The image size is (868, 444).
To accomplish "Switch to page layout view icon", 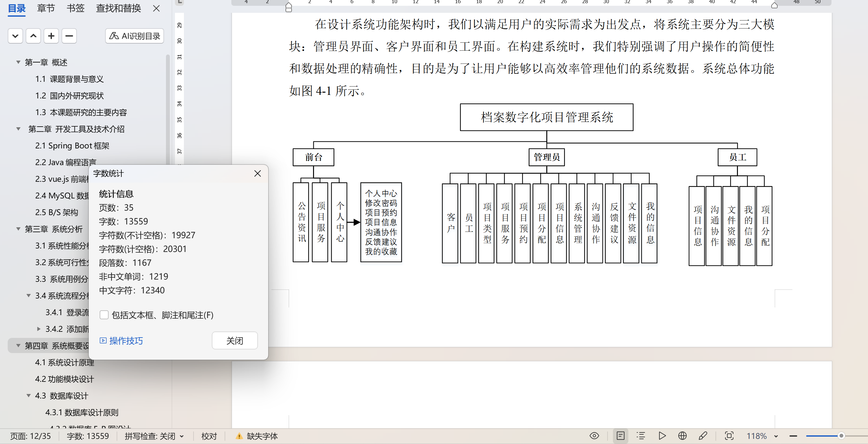I will (x=620, y=436).
